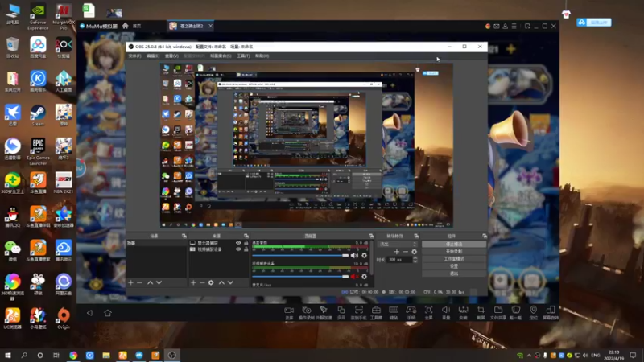Enable Studio Mode button in Controls

tap(454, 258)
